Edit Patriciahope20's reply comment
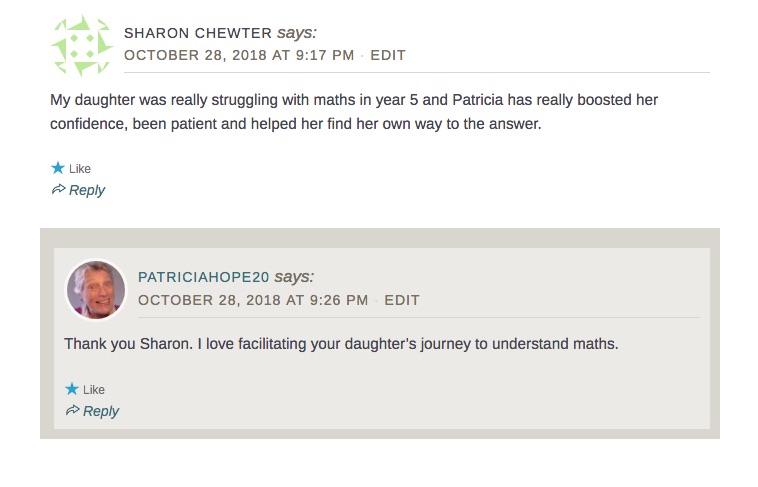The width and height of the screenshot is (758, 487). 402,300
